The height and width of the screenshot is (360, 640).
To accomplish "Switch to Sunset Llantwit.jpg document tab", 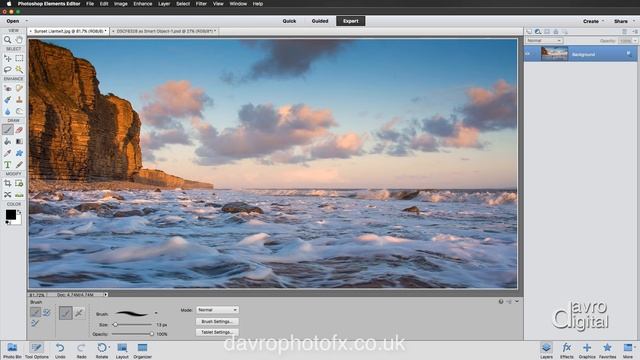I will tap(69, 31).
